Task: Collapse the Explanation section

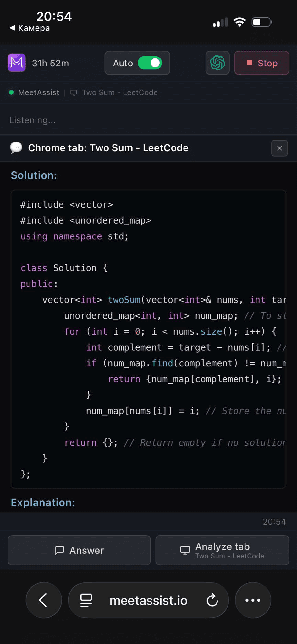Action: click(x=43, y=502)
